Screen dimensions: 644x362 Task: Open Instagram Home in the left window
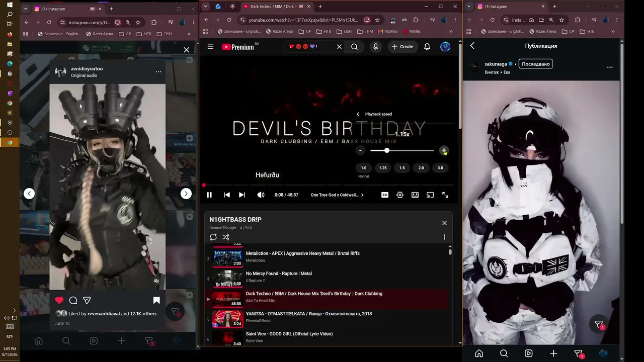coord(38,341)
